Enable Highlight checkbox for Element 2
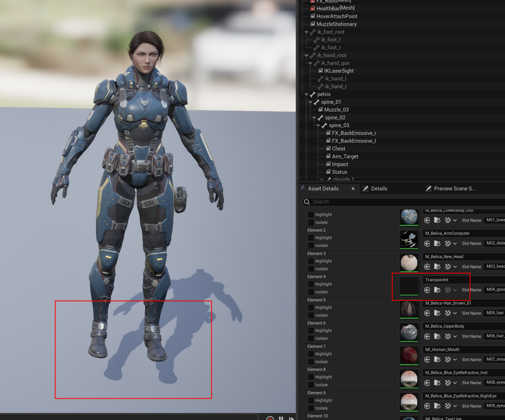 pyautogui.click(x=311, y=238)
